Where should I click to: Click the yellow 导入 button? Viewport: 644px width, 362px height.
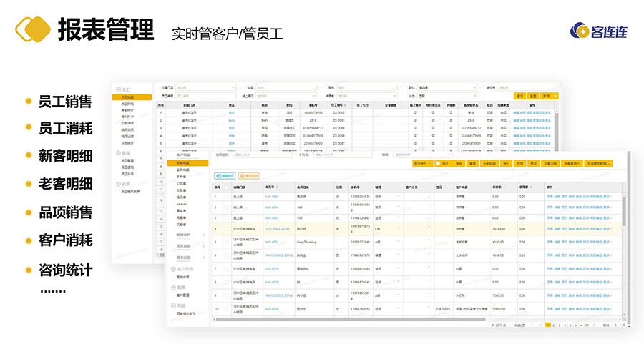506,163
